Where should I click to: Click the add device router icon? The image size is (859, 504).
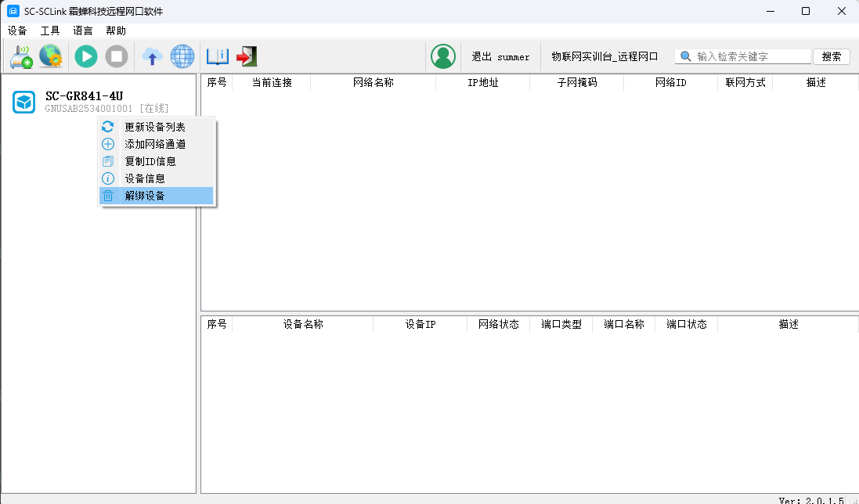tap(21, 56)
